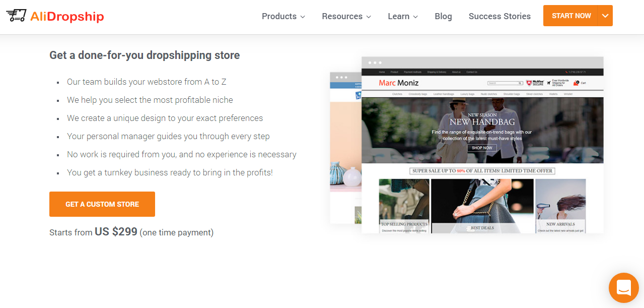Open the START NOW dropdown arrow
644x308 pixels.
[x=604, y=16]
